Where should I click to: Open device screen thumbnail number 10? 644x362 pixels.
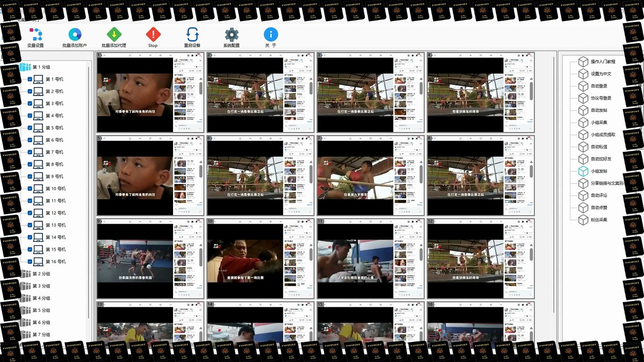click(x=261, y=258)
